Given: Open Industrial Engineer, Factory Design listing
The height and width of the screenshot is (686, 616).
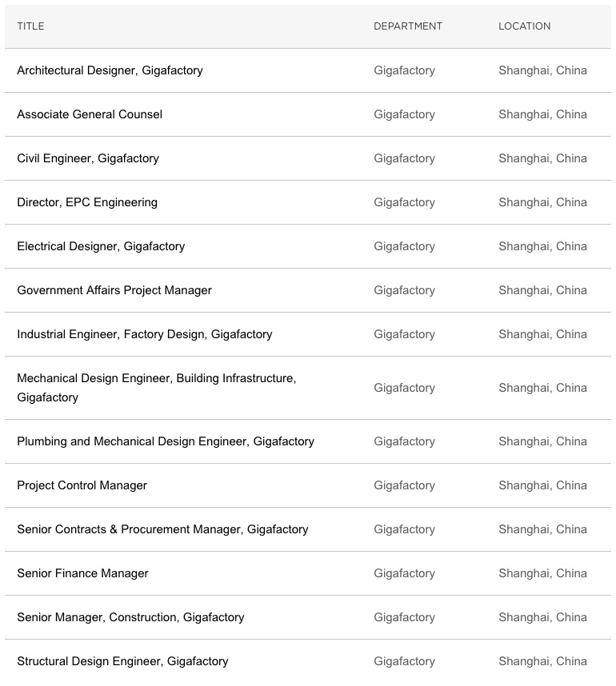Looking at the screenshot, I should click(x=145, y=334).
